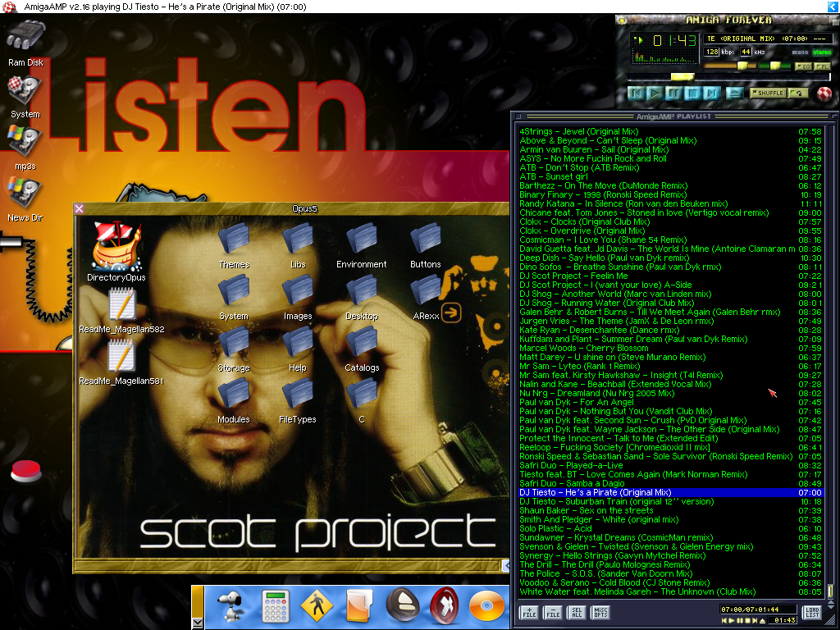The width and height of the screenshot is (840, 630).
Task: Click the AmigaAMP balance slider knob
Action: 774,66
